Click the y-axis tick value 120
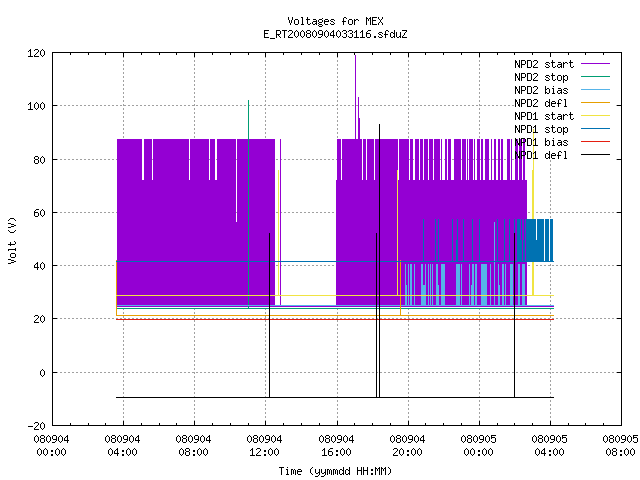640x480 pixels. pos(36,53)
